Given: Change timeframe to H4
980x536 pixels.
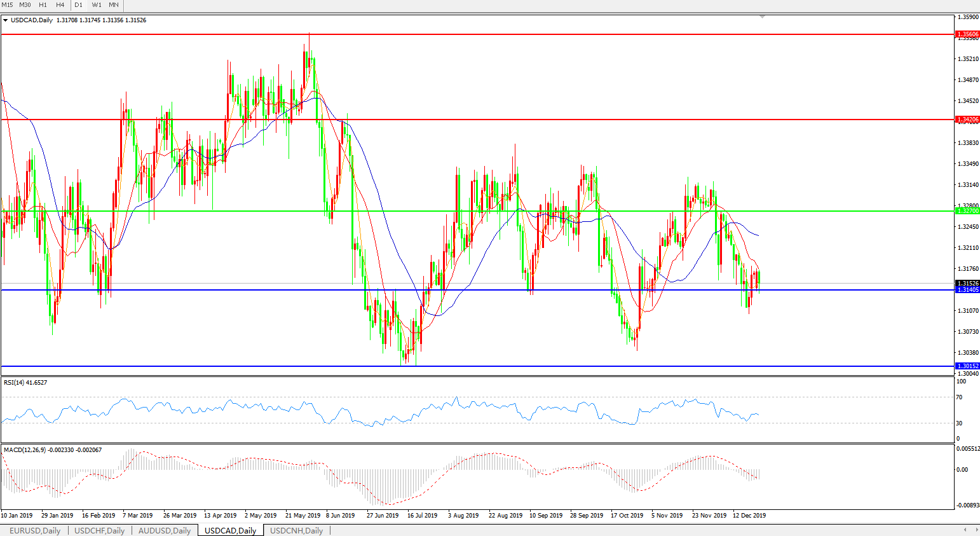Looking at the screenshot, I should click(x=60, y=5).
